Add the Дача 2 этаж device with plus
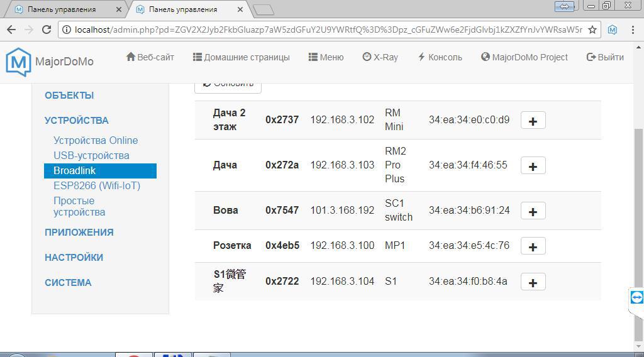Screen dimensions: 644x357 point(533,120)
